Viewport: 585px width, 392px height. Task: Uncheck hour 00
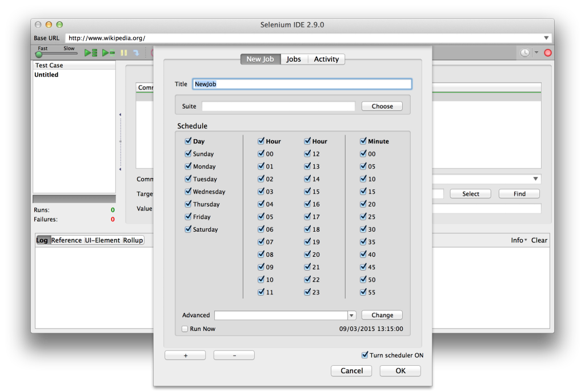point(261,154)
